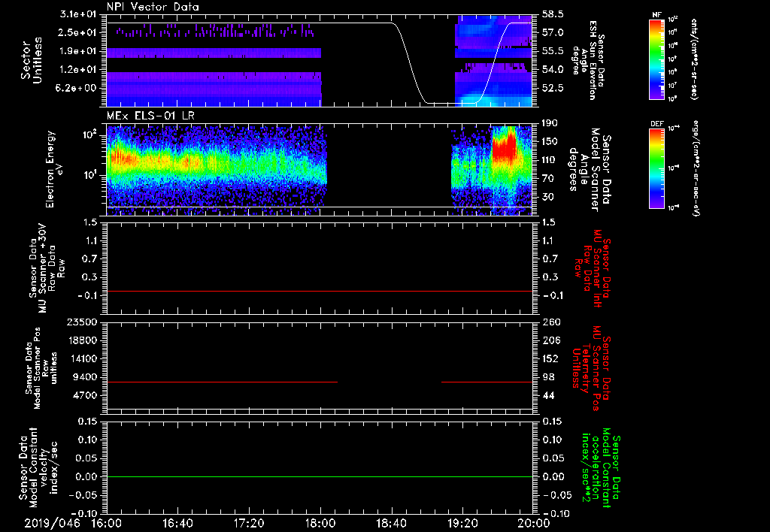The image size is (770, 532).
Task: Click the red hot spot in electron spectrogram
Action: (505, 148)
